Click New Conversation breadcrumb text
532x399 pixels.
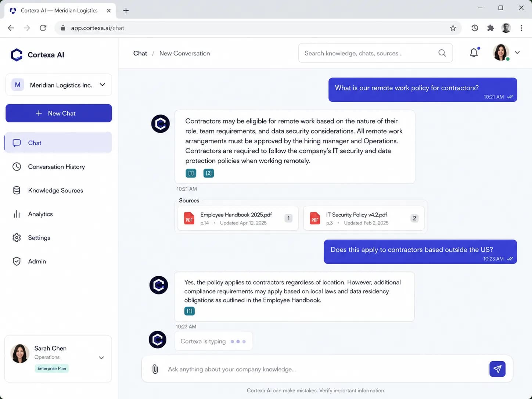pyautogui.click(x=185, y=53)
